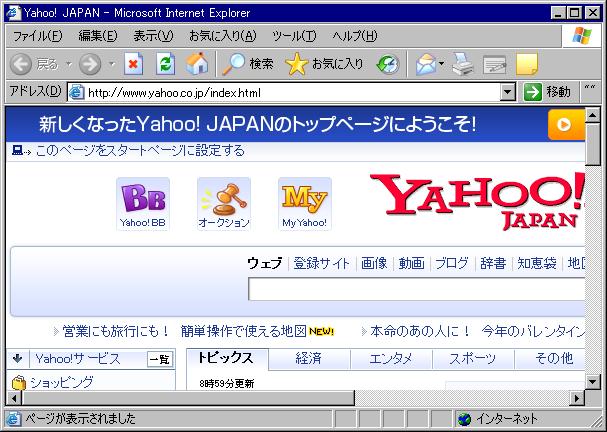Open the ツール(T) menu

(294, 36)
